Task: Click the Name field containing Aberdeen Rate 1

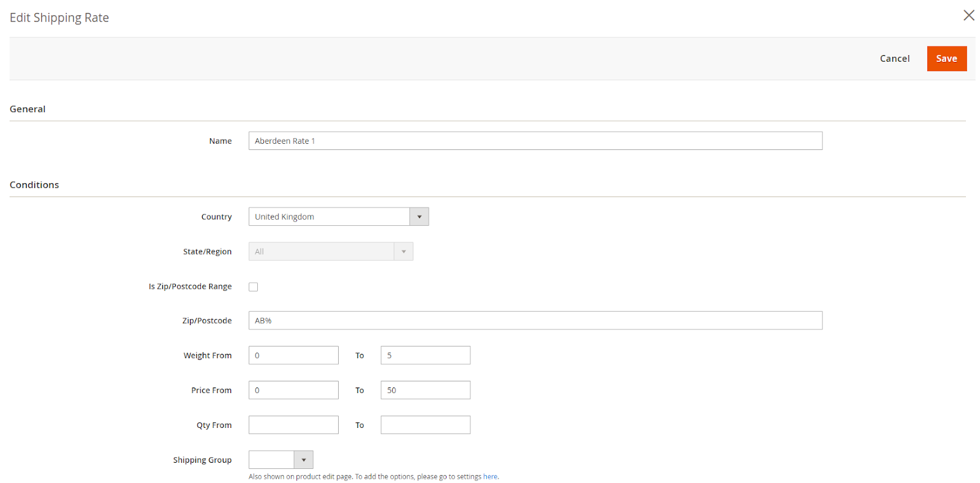Action: (x=535, y=141)
